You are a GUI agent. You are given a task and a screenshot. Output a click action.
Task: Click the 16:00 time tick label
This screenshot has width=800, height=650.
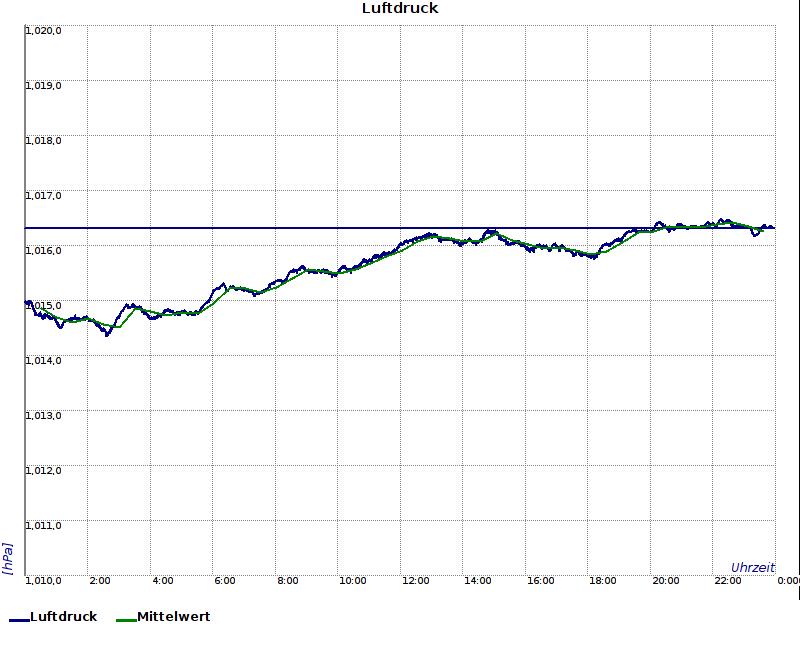click(540, 581)
